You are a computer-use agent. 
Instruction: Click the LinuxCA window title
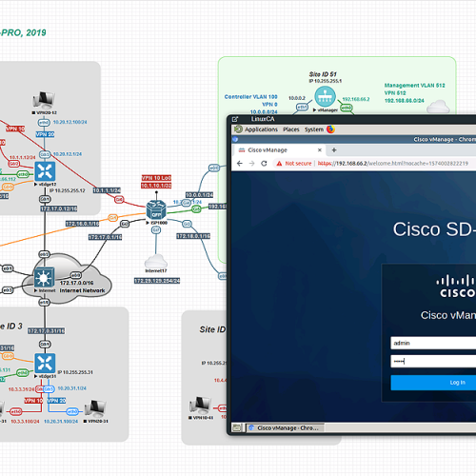pos(263,119)
